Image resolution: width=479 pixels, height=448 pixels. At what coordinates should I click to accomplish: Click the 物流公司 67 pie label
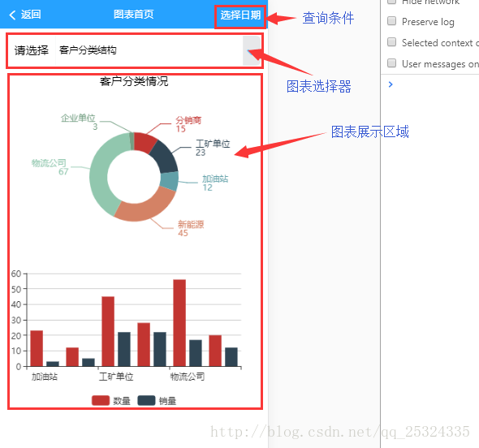[x=49, y=166]
